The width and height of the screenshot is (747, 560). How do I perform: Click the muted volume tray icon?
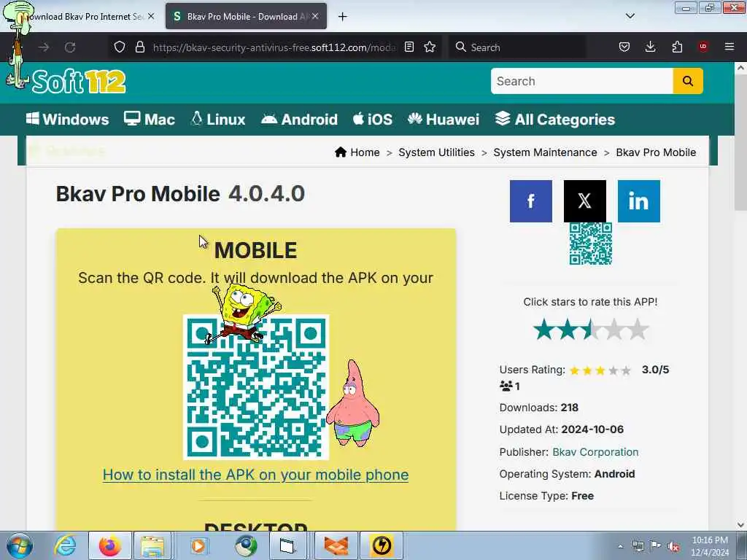tap(673, 546)
